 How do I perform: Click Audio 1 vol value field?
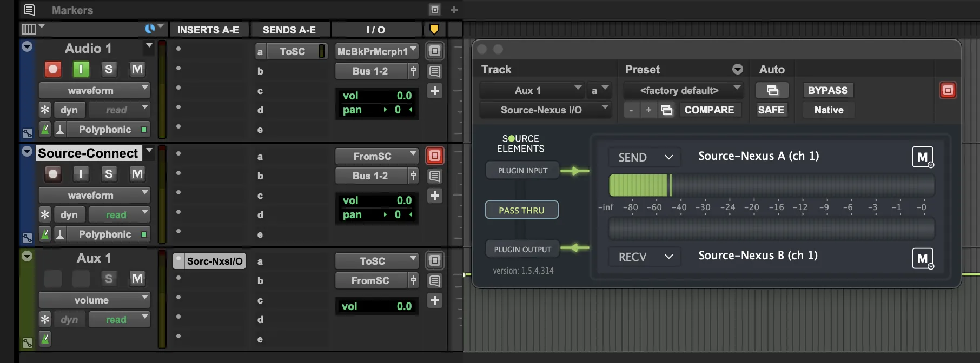376,96
